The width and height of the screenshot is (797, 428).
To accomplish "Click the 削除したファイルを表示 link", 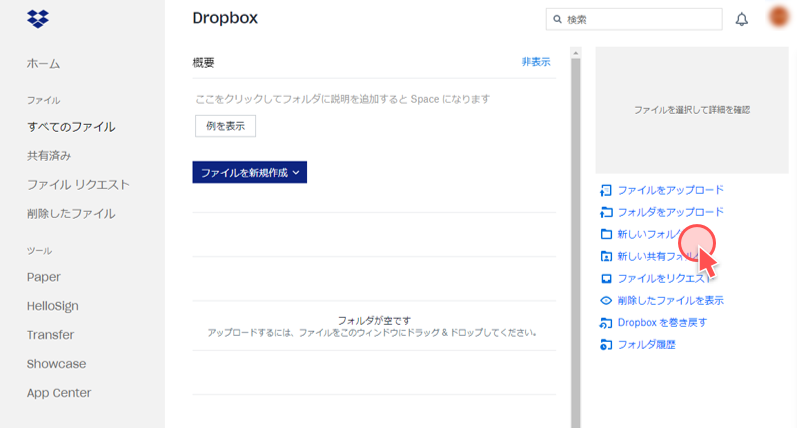I will tap(670, 300).
